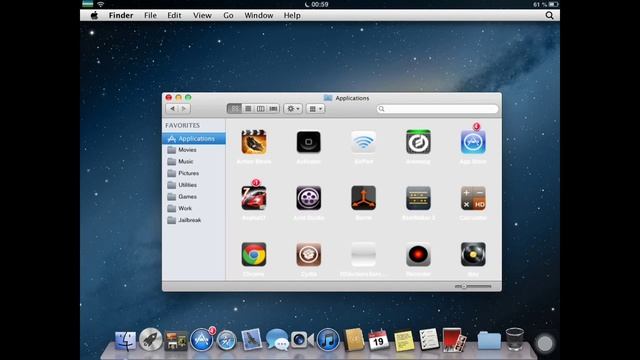Open the File menu
Viewport: 640px width, 360px height.
pos(150,16)
